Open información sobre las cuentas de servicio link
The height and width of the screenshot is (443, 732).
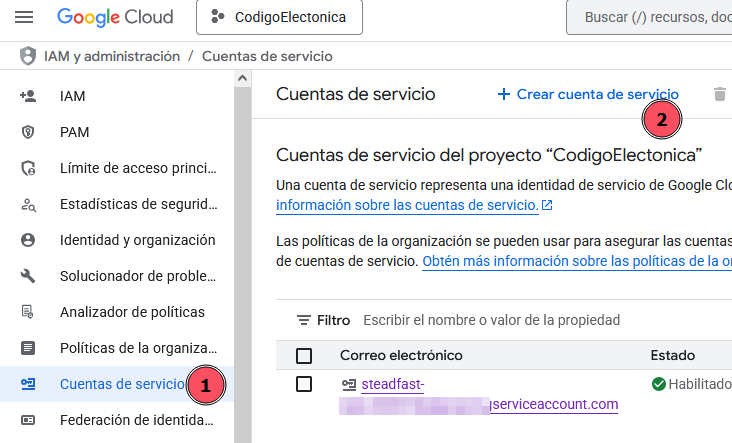[x=407, y=205]
